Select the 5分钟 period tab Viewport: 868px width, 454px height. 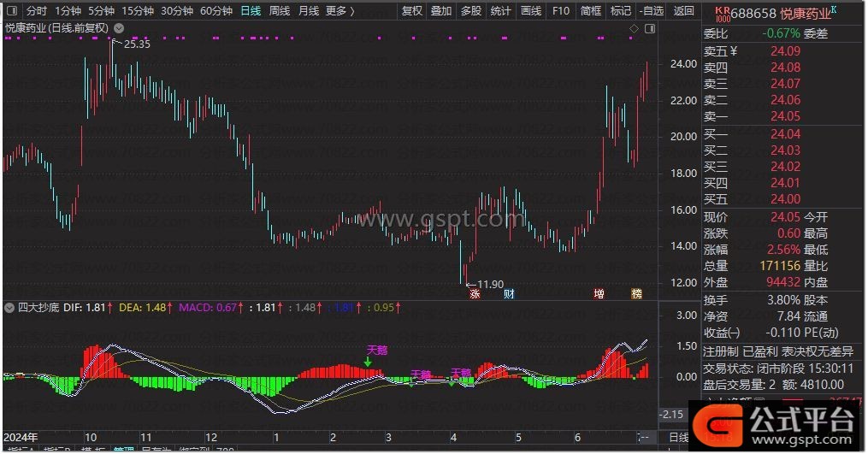101,10
